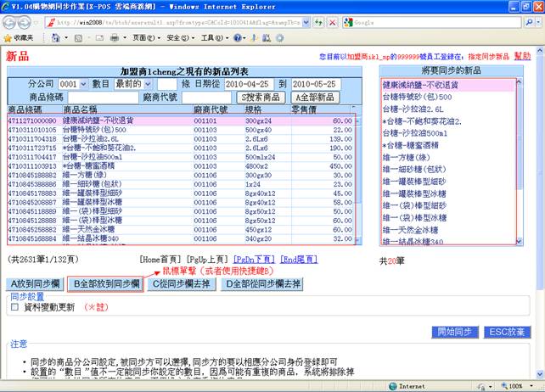Toggle the 資料變動更新 checkbox
This screenshot has height=392, width=545.
click(x=14, y=307)
